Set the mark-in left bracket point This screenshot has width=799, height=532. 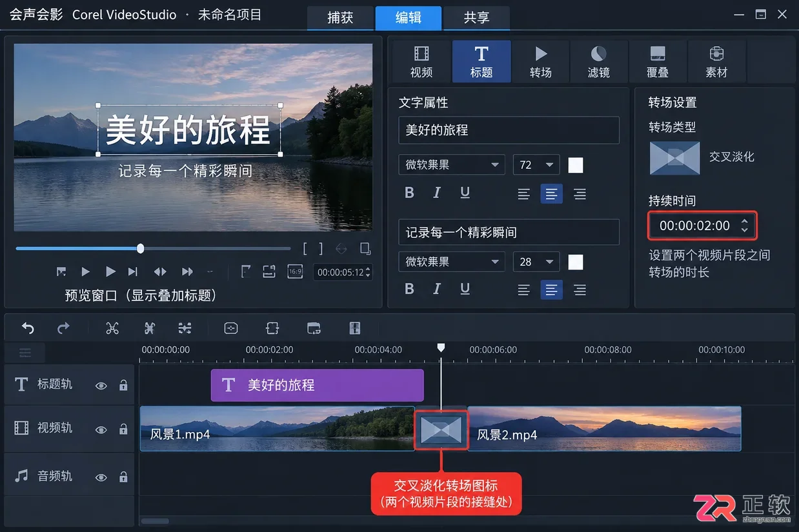[x=306, y=249]
